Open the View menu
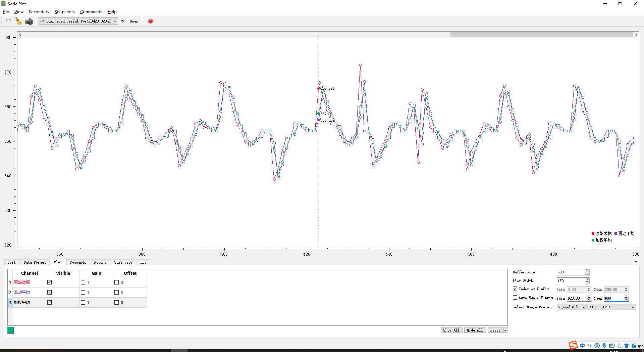Viewport: 644px width, 352px height. click(19, 12)
